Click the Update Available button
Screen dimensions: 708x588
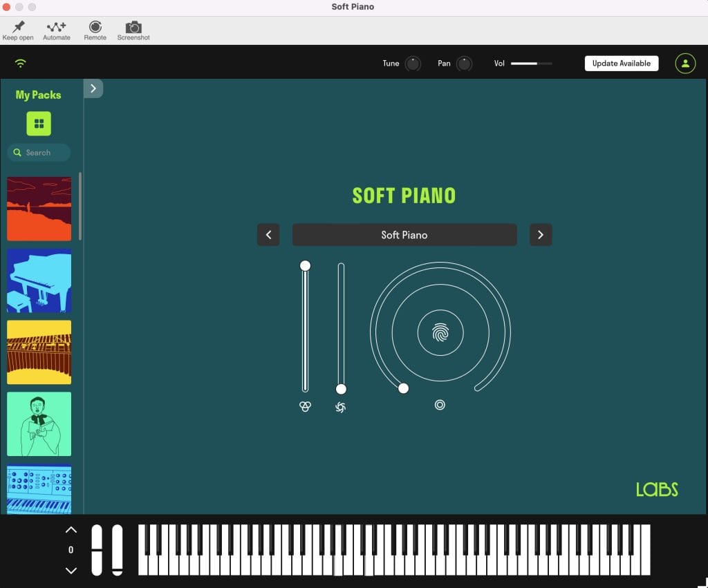pos(621,64)
